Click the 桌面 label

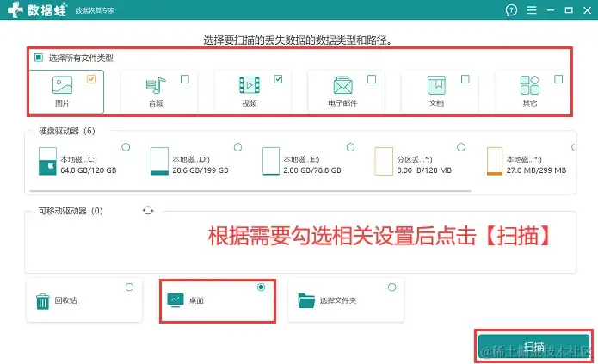(196, 300)
